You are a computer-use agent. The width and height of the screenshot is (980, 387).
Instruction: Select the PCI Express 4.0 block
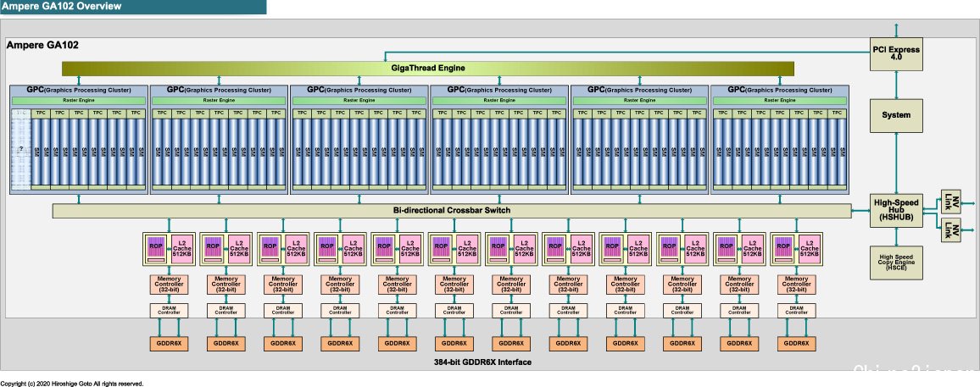click(x=896, y=53)
